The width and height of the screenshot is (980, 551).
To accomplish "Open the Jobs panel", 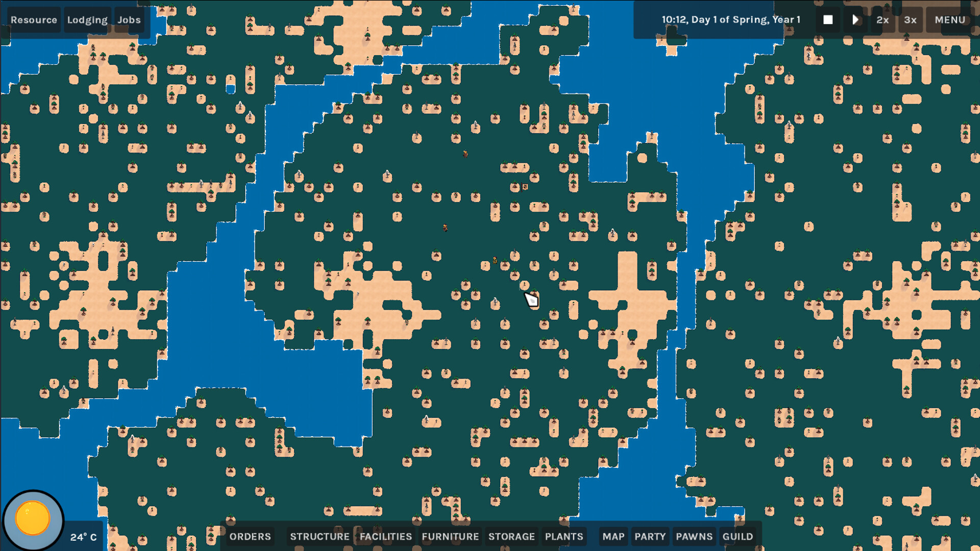I will point(129,19).
